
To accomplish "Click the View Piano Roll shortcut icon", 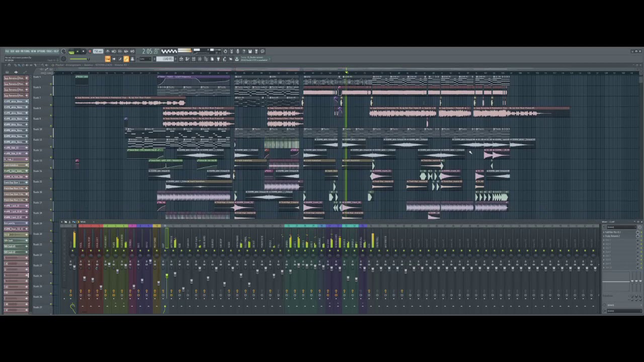I will (187, 59).
